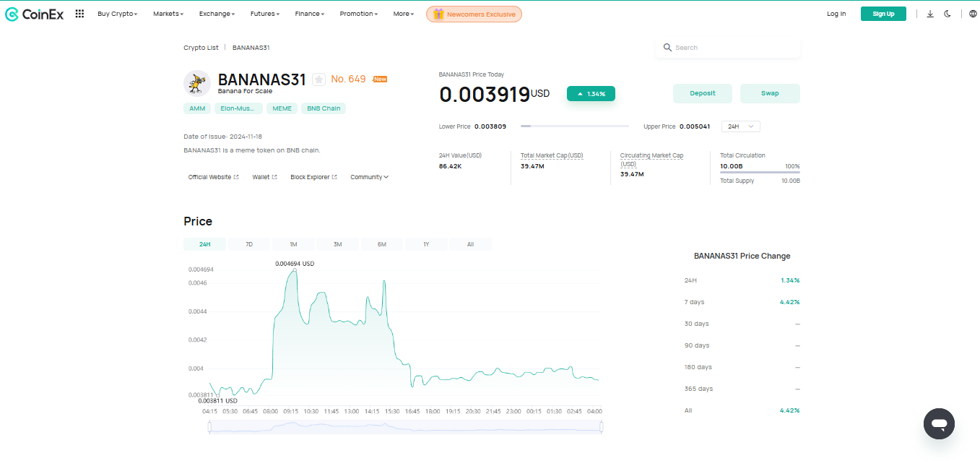The height and width of the screenshot is (461, 980).
Task: Click the Deposit button
Action: click(703, 93)
